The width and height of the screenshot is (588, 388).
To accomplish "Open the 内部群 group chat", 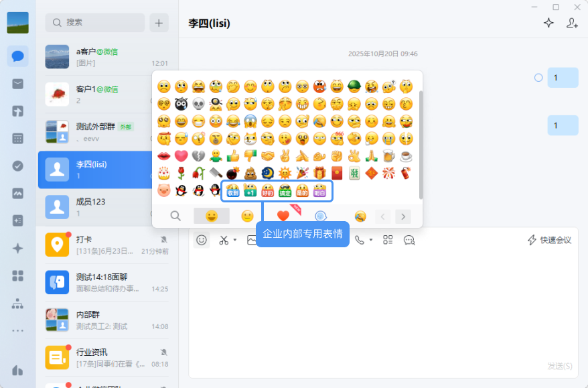I will coord(107,320).
